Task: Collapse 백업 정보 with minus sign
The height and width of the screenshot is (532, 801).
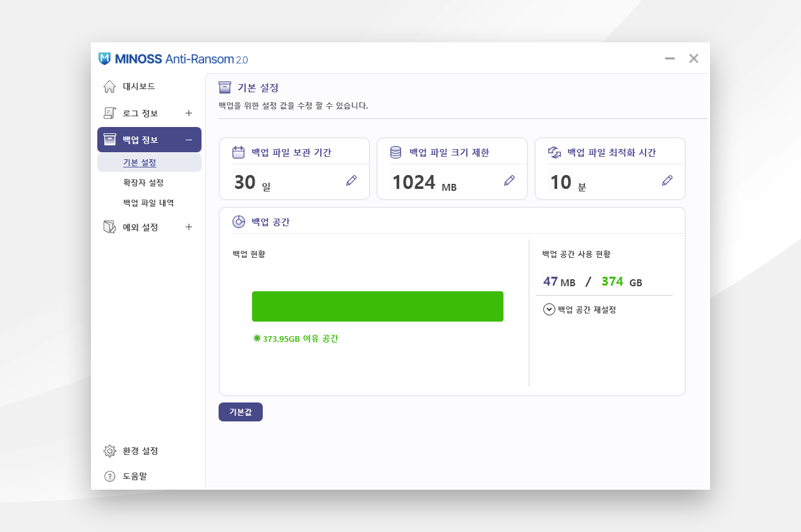Action: pos(189,140)
